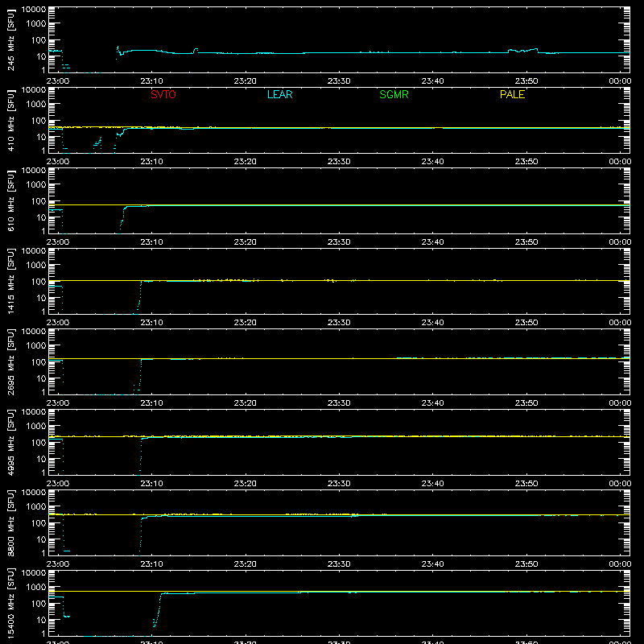Click the 23:30 tick label below 8800 MHz plot

click(x=339, y=564)
